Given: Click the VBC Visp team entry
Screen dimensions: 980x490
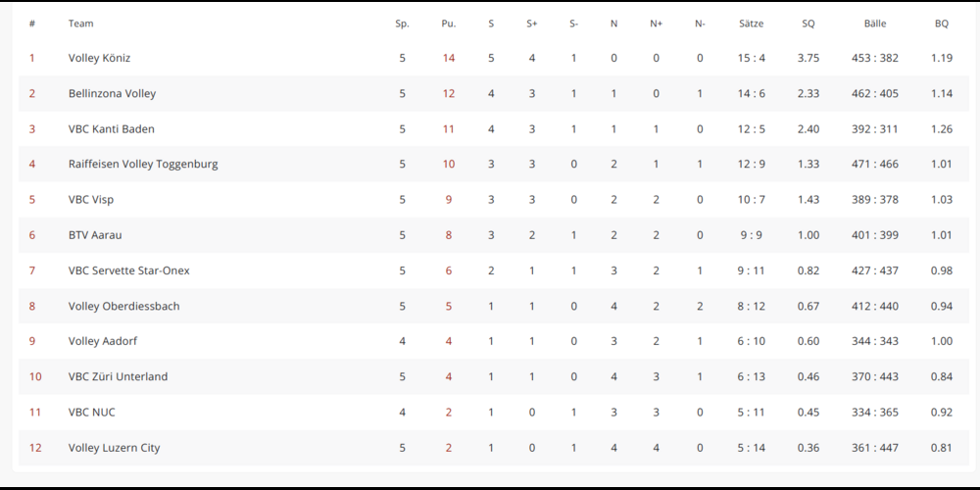Looking at the screenshot, I should point(91,200).
